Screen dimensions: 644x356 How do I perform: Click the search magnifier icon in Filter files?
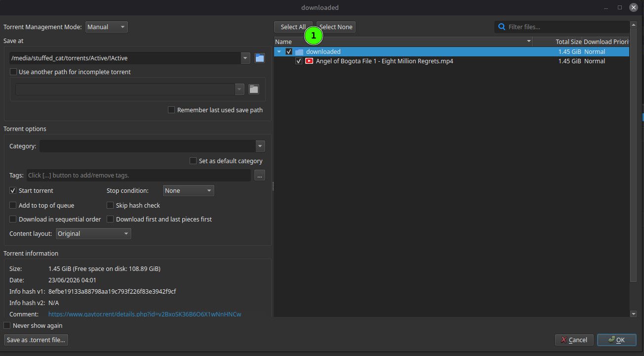[502, 27]
